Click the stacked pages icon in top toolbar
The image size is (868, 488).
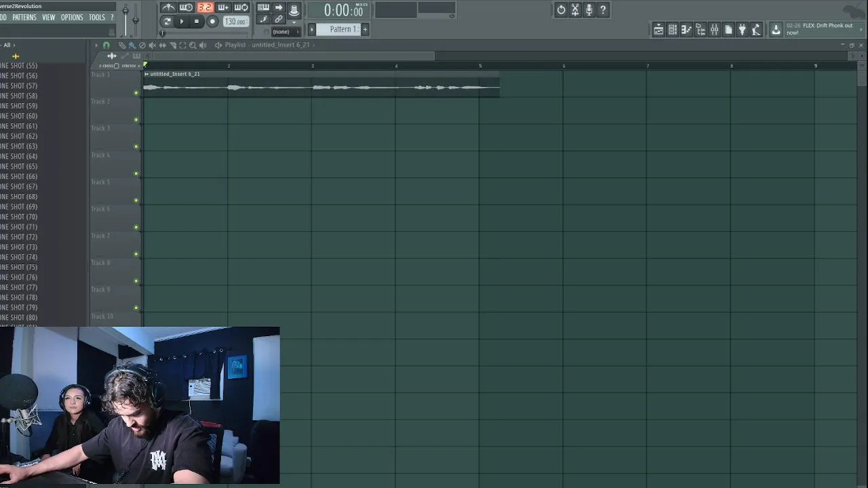click(728, 30)
